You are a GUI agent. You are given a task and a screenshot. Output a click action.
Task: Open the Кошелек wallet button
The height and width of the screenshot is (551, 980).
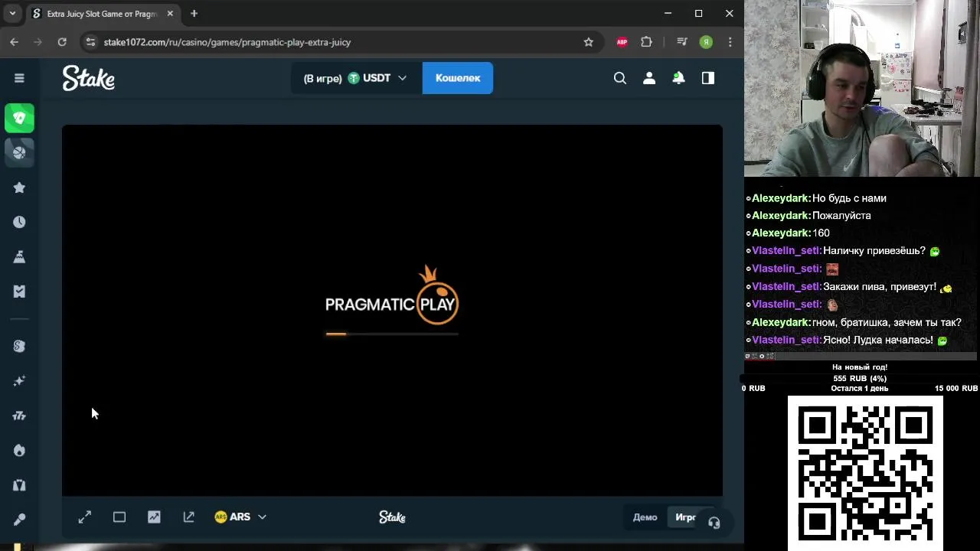pos(458,78)
